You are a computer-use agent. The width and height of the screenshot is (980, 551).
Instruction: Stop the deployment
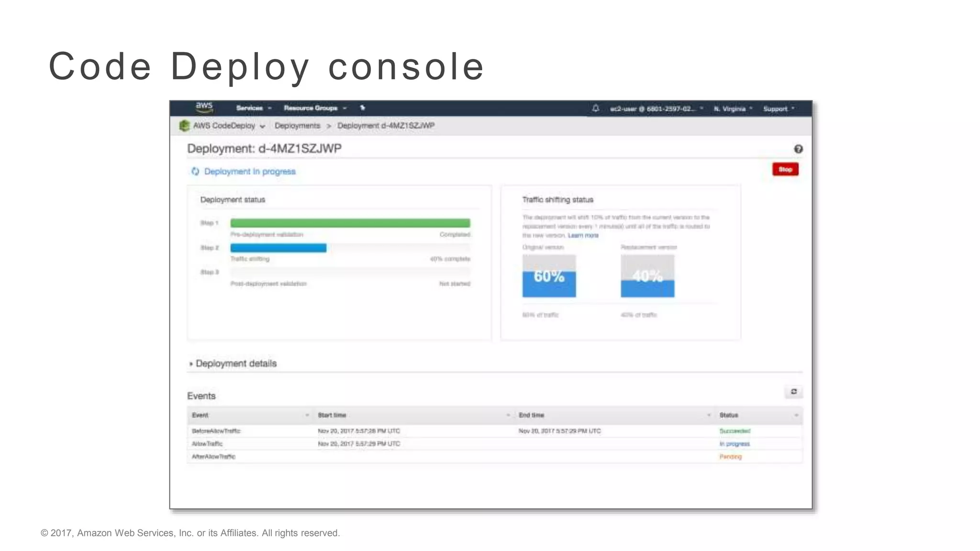tap(785, 169)
